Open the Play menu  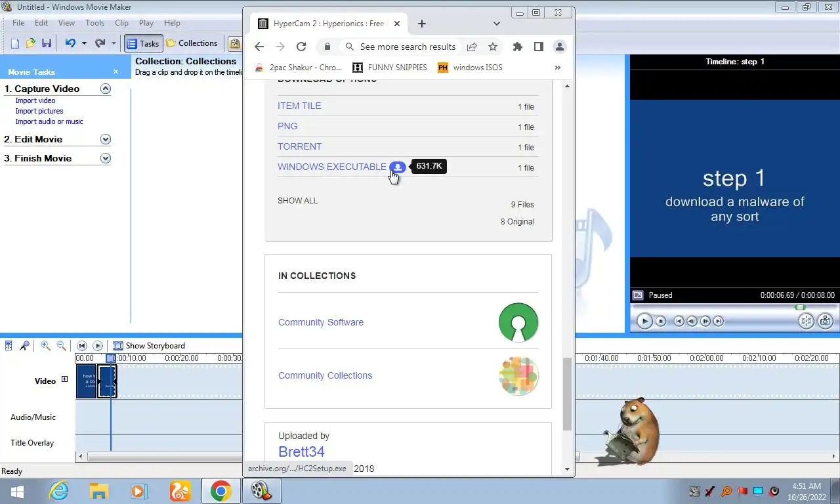[146, 23]
